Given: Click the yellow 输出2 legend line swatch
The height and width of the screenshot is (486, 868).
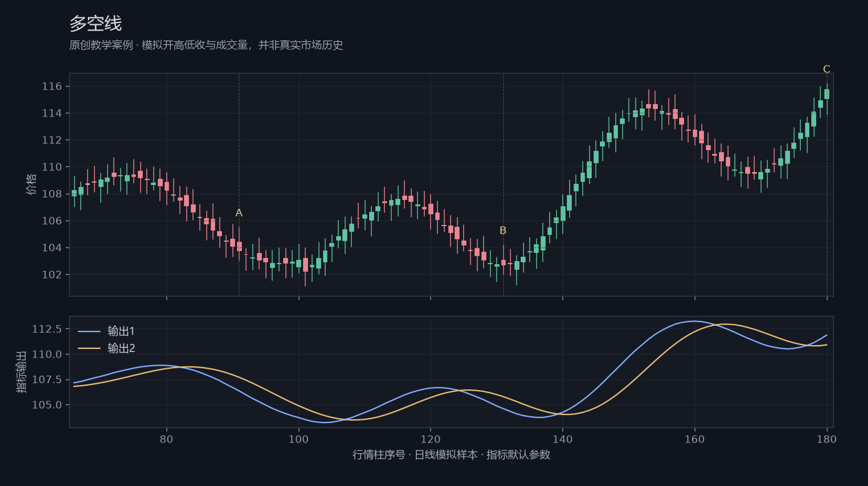Looking at the screenshot, I should coord(89,348).
